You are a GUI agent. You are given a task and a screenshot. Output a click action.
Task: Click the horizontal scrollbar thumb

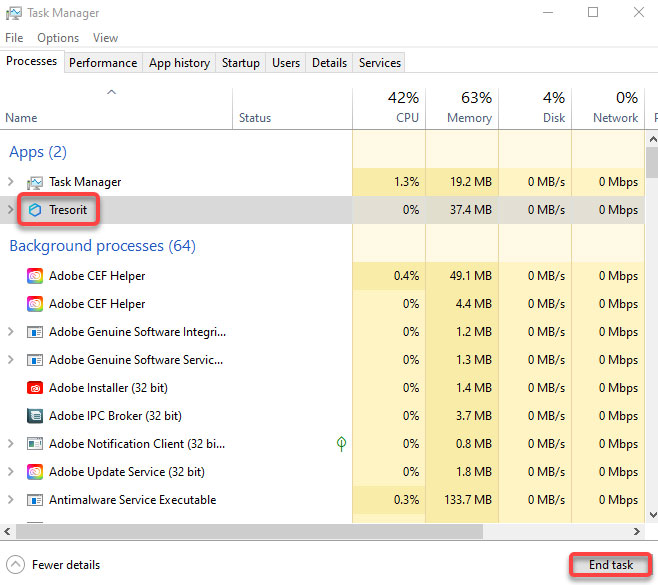coord(249,531)
